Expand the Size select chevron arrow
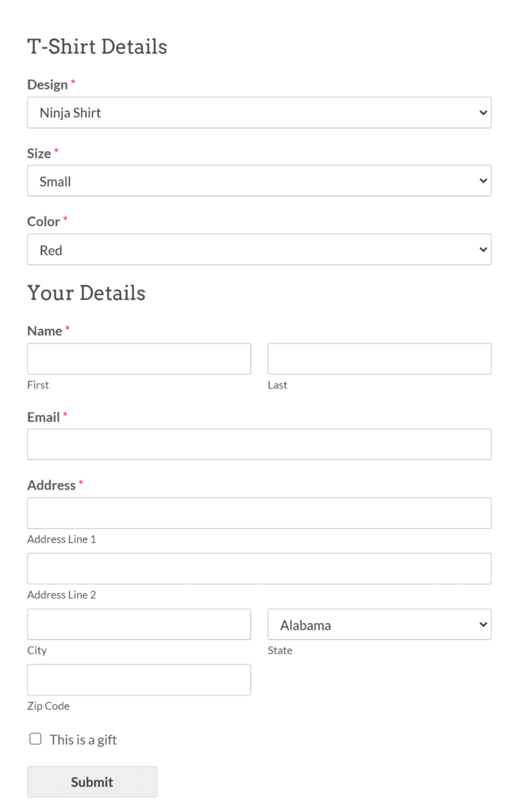Image resolution: width=523 pixels, height=812 pixels. (x=483, y=181)
